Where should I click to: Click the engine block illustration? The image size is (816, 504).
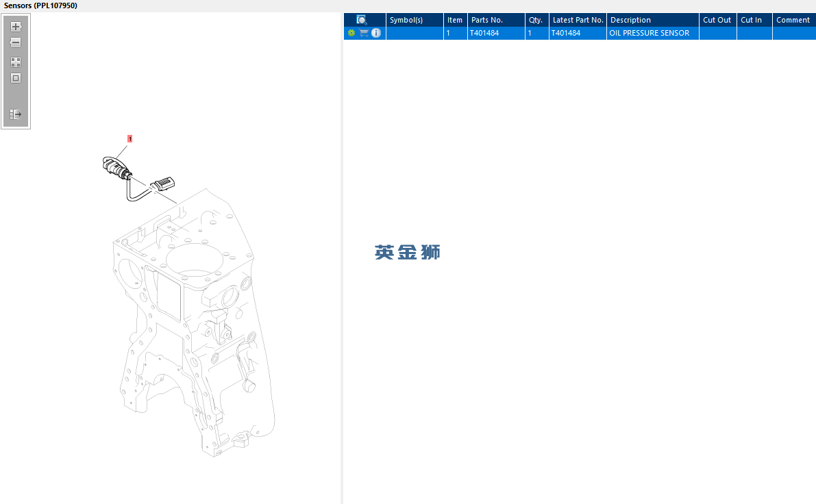coord(194,323)
